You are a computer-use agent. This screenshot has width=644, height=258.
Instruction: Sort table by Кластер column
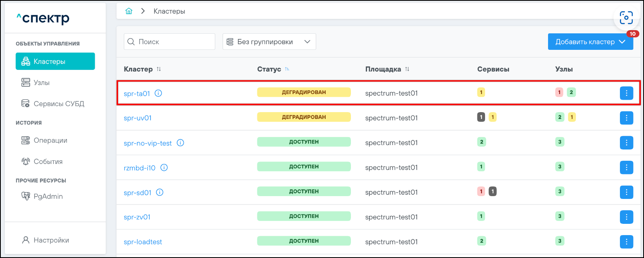[159, 69]
